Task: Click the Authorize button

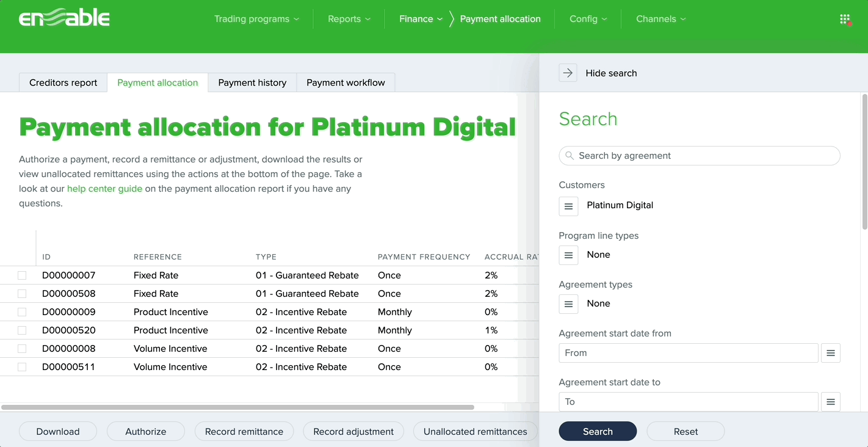Action: (x=146, y=431)
